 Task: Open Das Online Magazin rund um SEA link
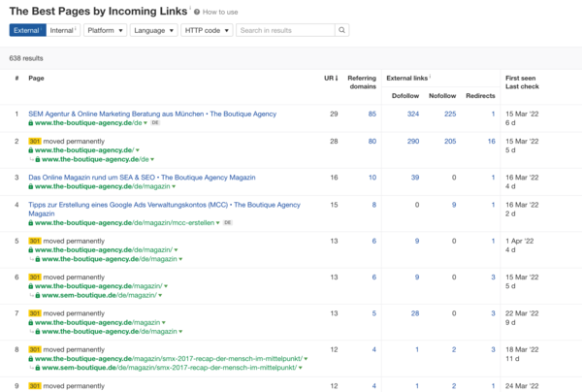coord(142,177)
